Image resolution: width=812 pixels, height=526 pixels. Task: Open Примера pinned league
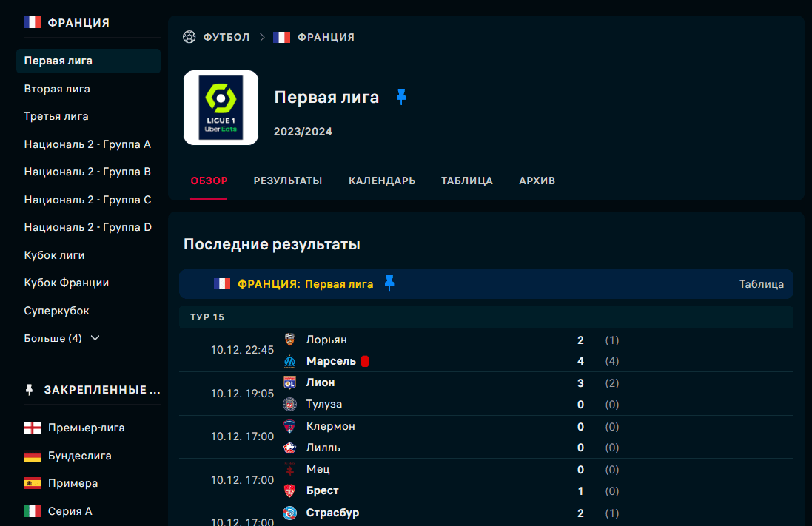[x=73, y=483]
